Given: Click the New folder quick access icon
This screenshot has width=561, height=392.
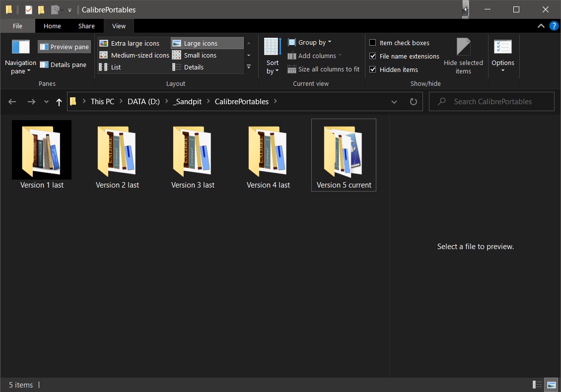Looking at the screenshot, I should [41, 9].
